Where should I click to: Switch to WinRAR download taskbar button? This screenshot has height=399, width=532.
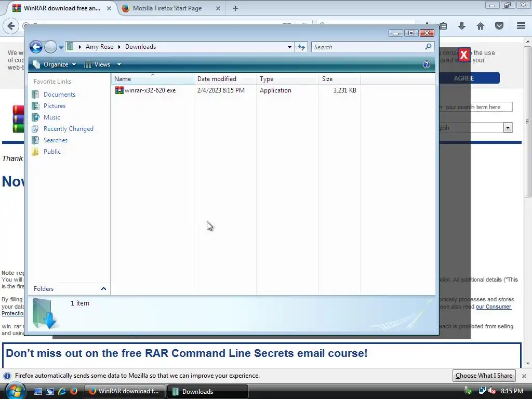click(x=124, y=391)
